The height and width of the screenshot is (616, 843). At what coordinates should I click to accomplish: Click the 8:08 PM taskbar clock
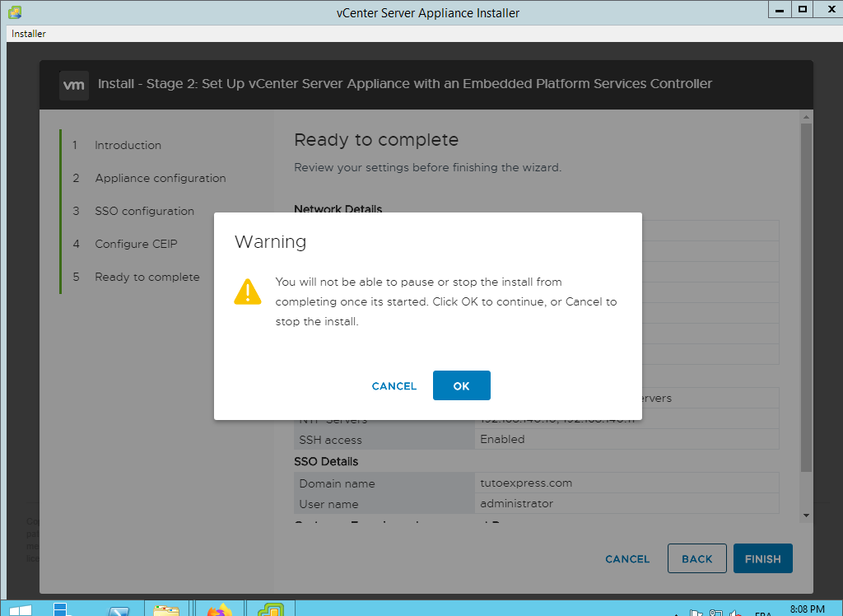(x=807, y=609)
